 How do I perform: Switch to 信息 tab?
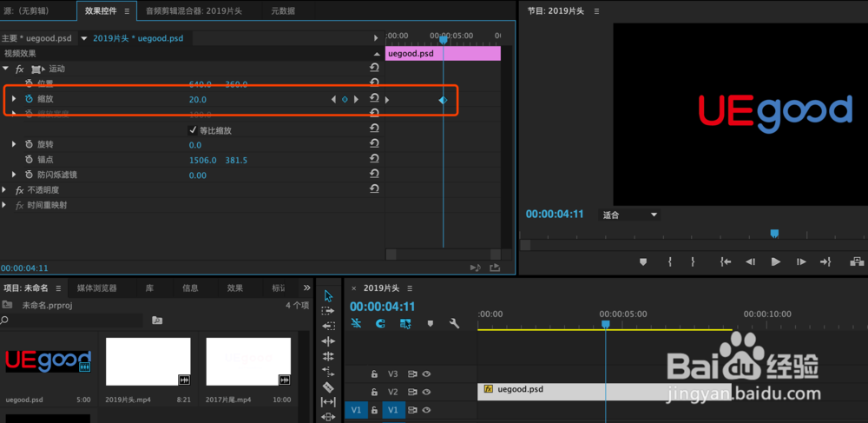pos(190,288)
